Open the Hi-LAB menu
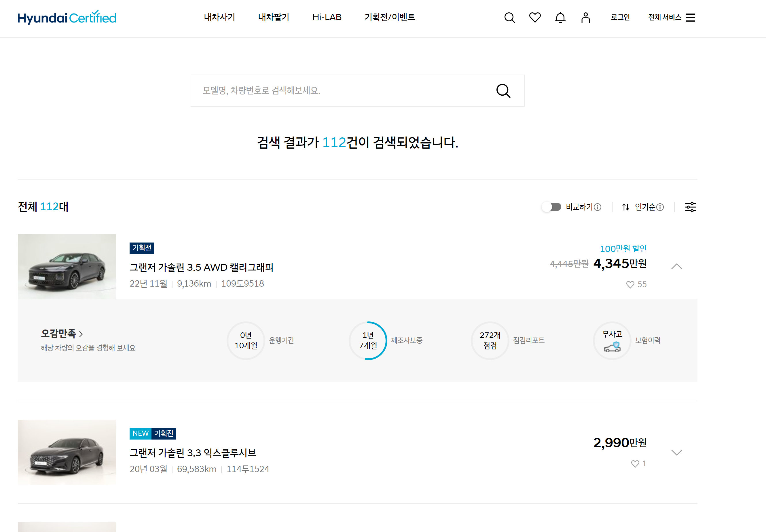 click(327, 17)
